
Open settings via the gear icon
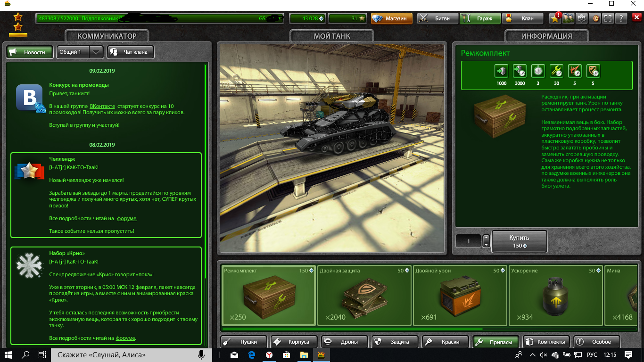point(582,18)
